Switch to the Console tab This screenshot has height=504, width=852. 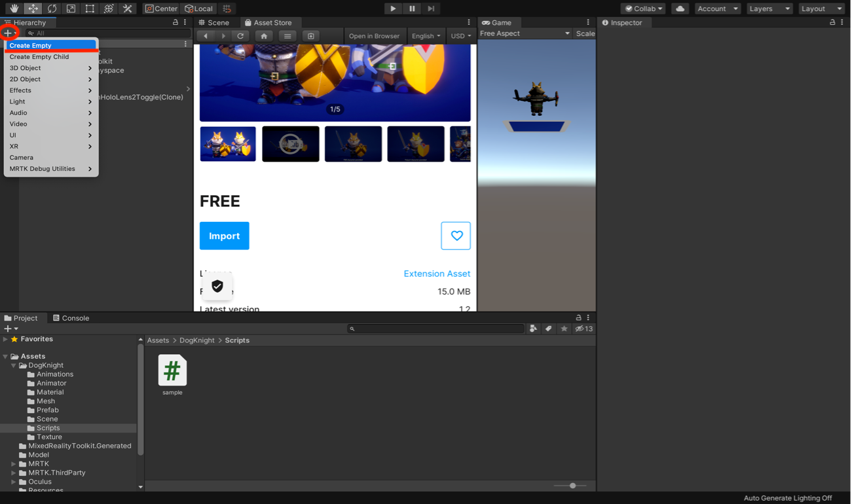pos(71,318)
